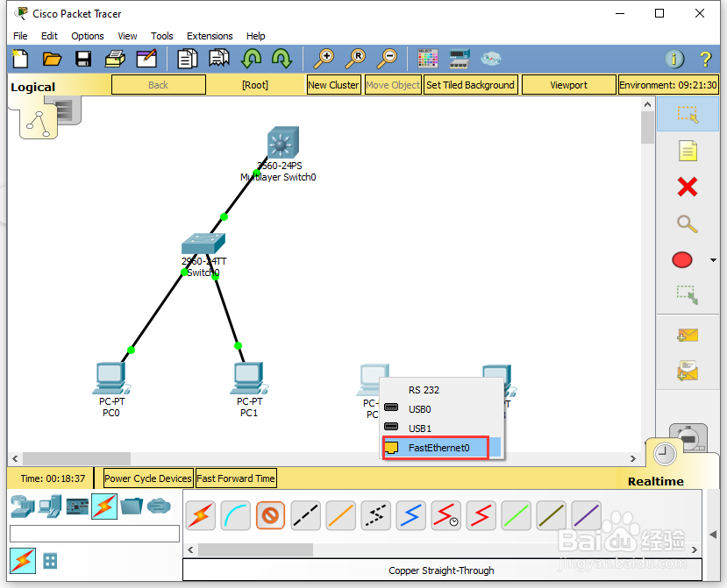Open the Extensions menu
The width and height of the screenshot is (727, 588).
click(210, 36)
